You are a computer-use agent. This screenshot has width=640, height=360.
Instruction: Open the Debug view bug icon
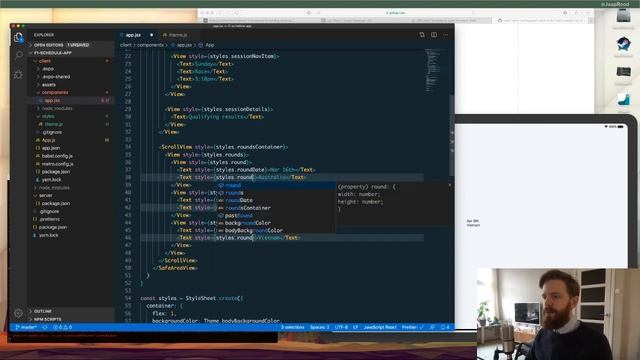18,74
